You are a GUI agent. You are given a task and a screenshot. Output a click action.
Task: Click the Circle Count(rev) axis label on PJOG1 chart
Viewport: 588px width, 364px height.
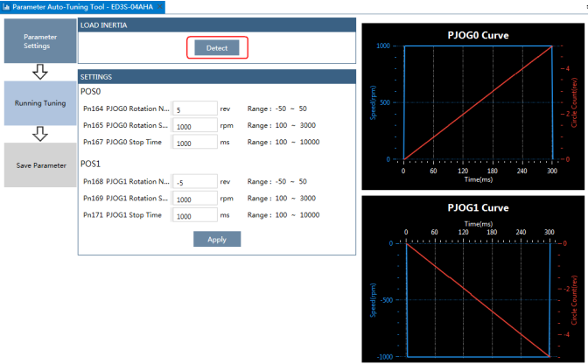pos(574,300)
